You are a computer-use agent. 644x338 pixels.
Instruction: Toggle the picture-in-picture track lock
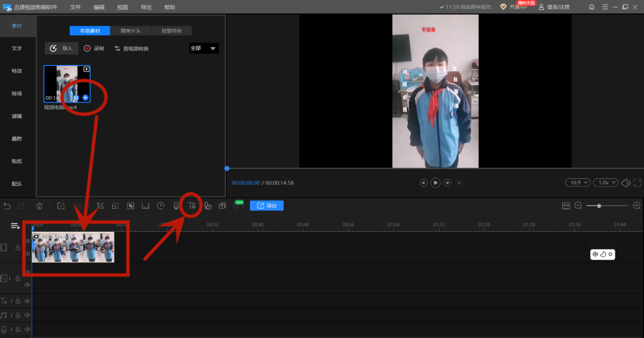(x=18, y=278)
